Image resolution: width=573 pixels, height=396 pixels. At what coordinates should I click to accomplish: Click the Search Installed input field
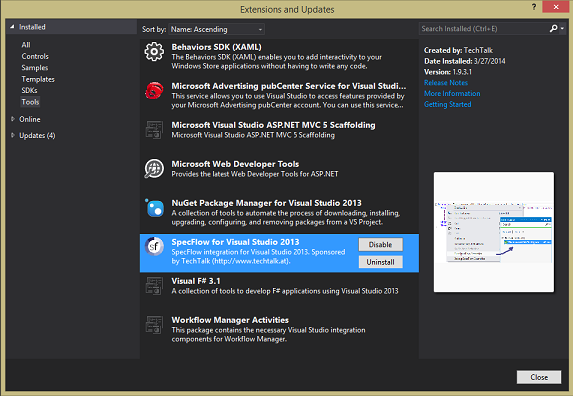[483, 28]
